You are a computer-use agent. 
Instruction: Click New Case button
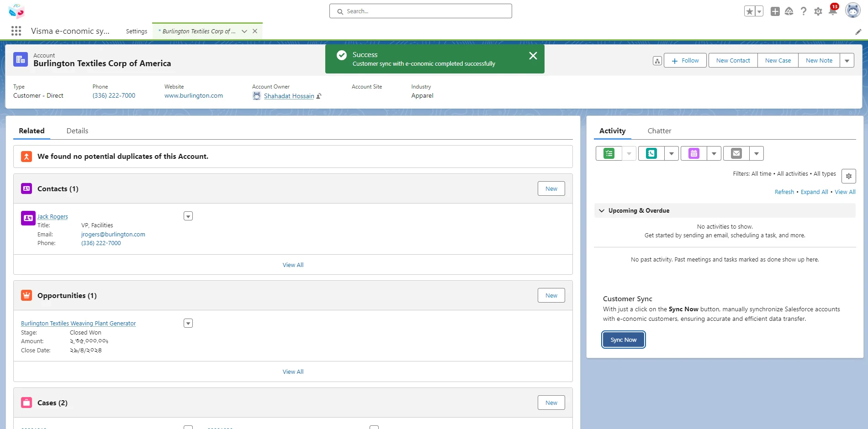pyautogui.click(x=778, y=60)
